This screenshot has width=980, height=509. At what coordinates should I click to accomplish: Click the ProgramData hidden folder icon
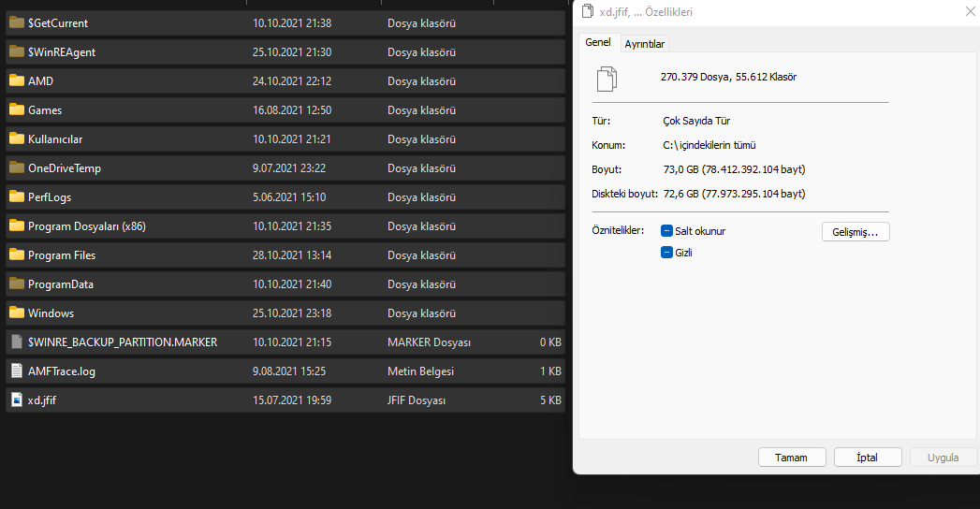[x=16, y=284]
